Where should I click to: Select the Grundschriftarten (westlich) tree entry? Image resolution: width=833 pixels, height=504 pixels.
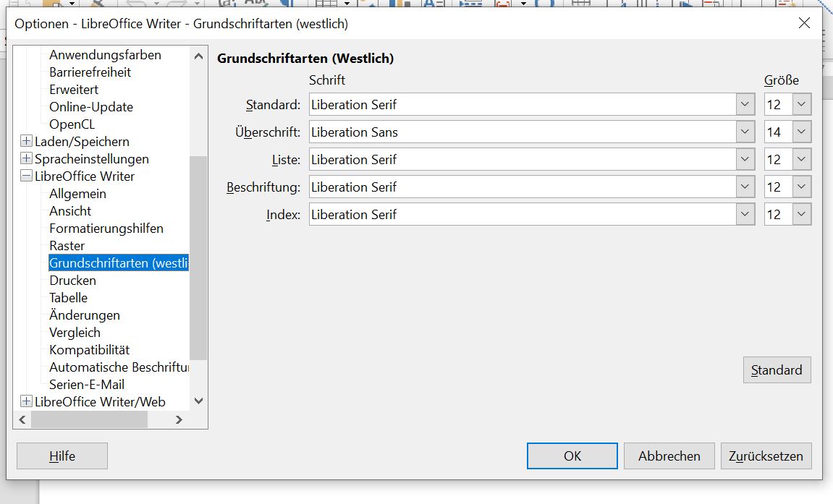click(119, 263)
